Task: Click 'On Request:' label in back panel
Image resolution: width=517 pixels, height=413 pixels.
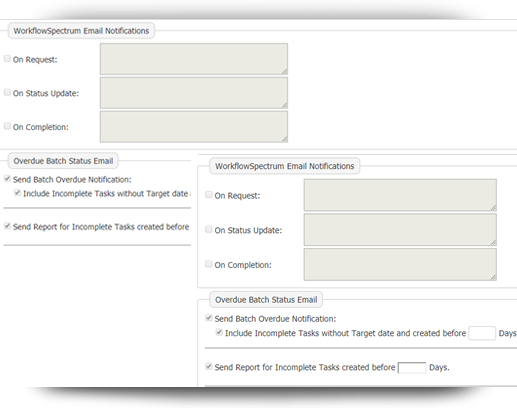Action: (35, 60)
